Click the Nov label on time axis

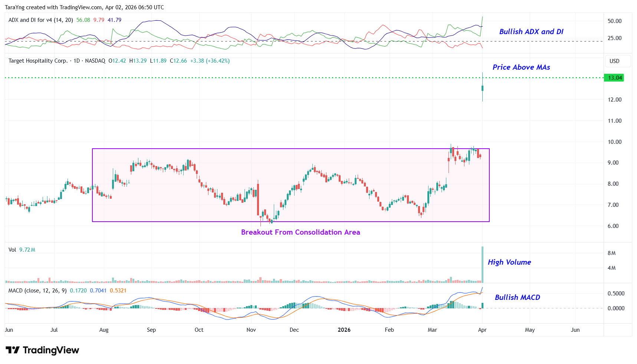[251, 330]
